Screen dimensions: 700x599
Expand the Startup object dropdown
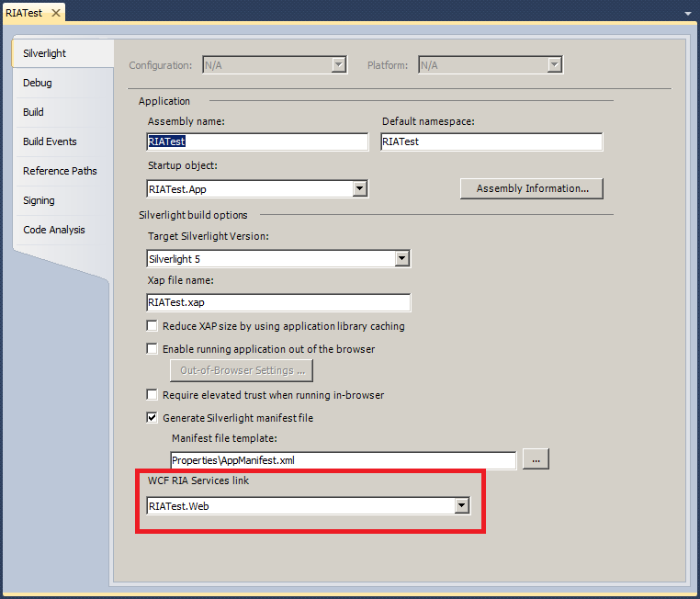click(360, 188)
